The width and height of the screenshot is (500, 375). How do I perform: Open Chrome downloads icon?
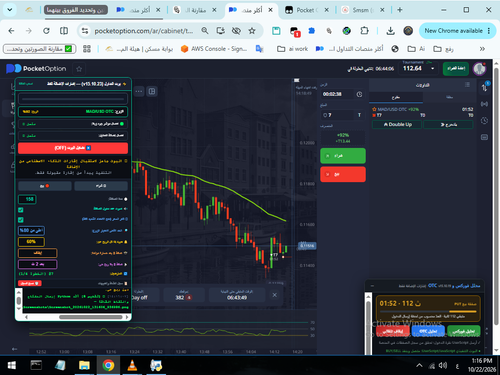click(x=390, y=31)
